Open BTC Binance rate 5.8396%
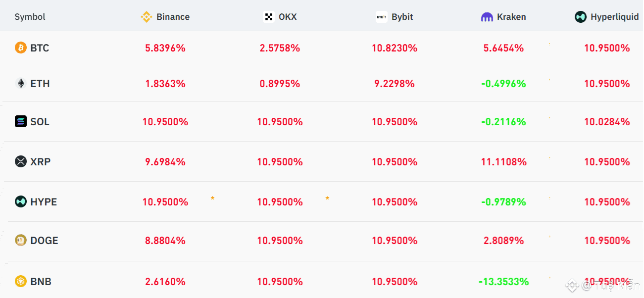This screenshot has width=644, height=298. tap(165, 48)
